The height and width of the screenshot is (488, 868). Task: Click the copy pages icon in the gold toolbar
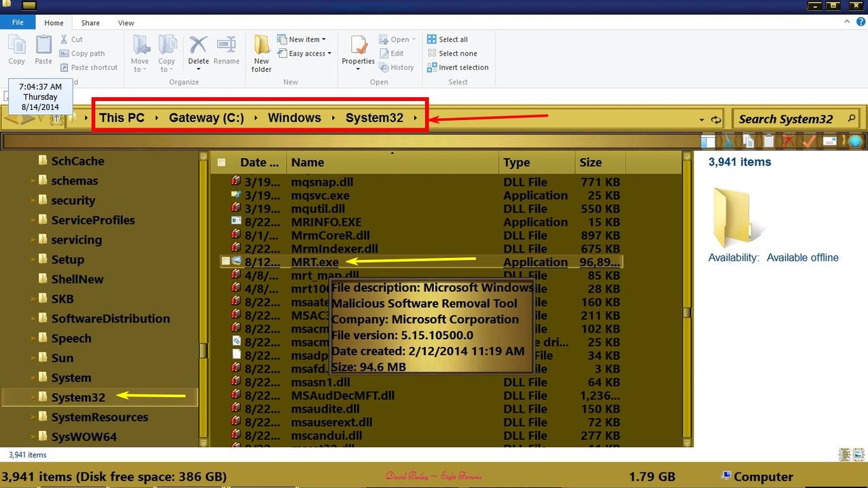[748, 141]
